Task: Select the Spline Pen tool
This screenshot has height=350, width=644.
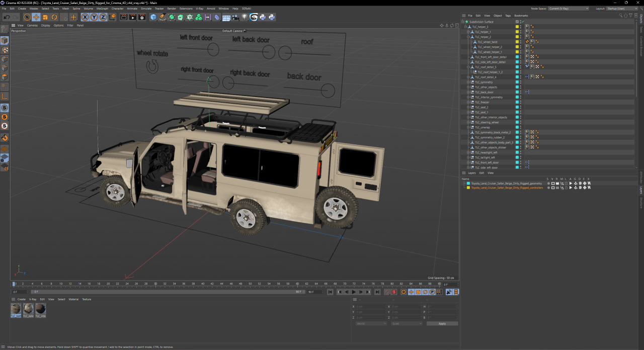Action: point(163,17)
